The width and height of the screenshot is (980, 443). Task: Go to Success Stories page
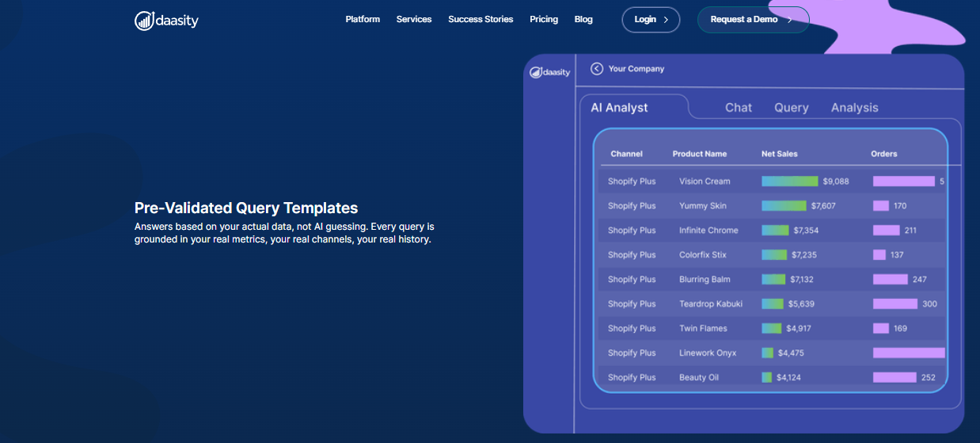pyautogui.click(x=481, y=19)
